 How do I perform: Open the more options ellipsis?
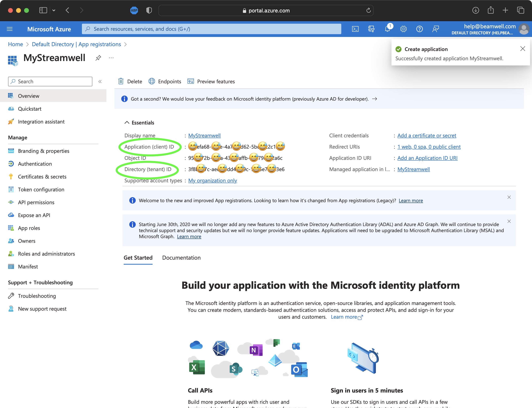[111, 58]
